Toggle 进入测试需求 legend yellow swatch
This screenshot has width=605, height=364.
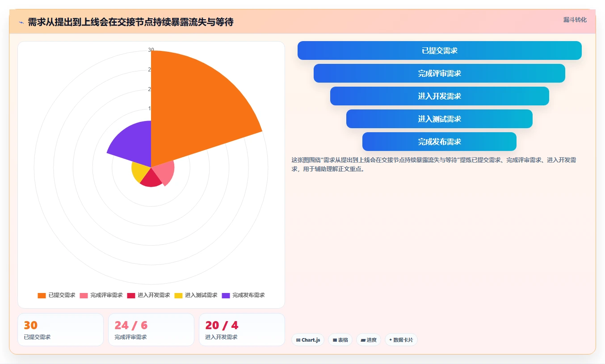point(178,295)
